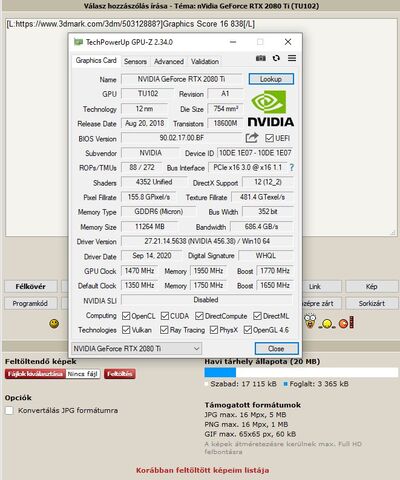The image size is (400, 480).
Task: Insert the shocked face emoticon
Action: pyautogui.click(x=310, y=321)
